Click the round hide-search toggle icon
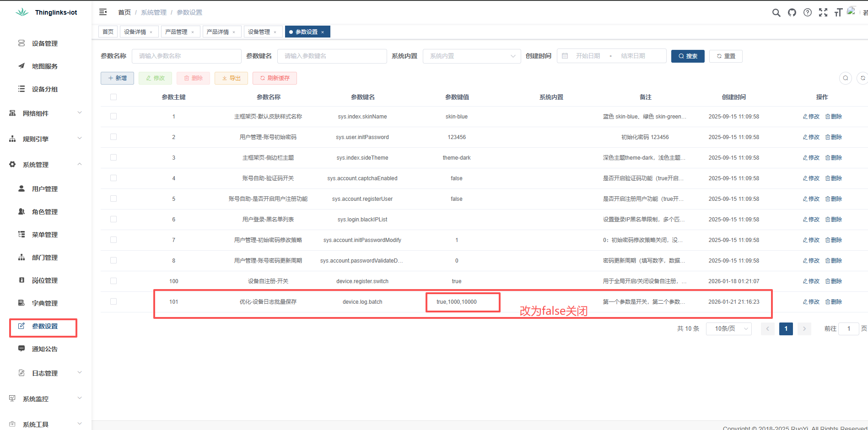Screen dimensions: 868x430 tap(845, 78)
